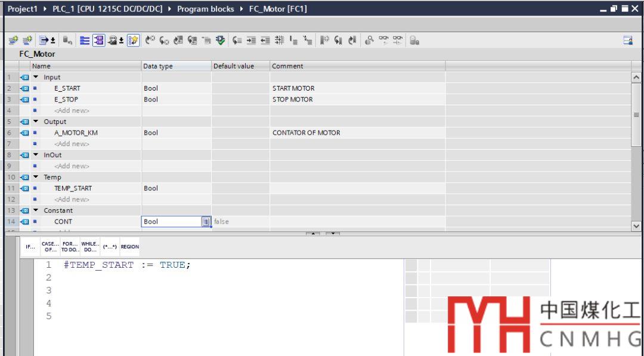This screenshot has width=644, height=356.
Task: Click the Set bookmark flag icon
Action: (x=324, y=40)
